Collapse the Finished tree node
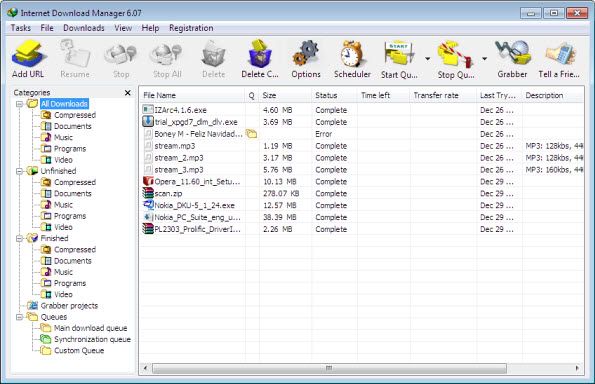595x384 pixels. coord(19,238)
